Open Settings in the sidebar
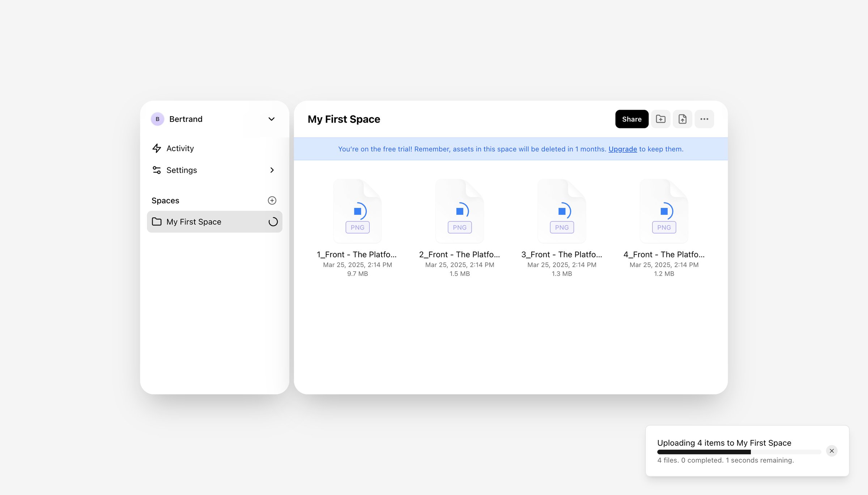Image resolution: width=868 pixels, height=495 pixels. 214,170
